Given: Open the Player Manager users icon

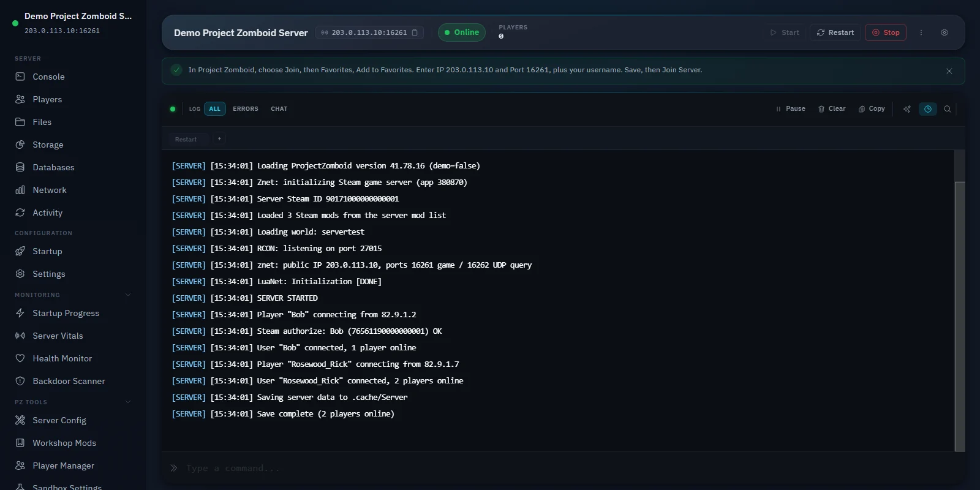Looking at the screenshot, I should coord(20,466).
